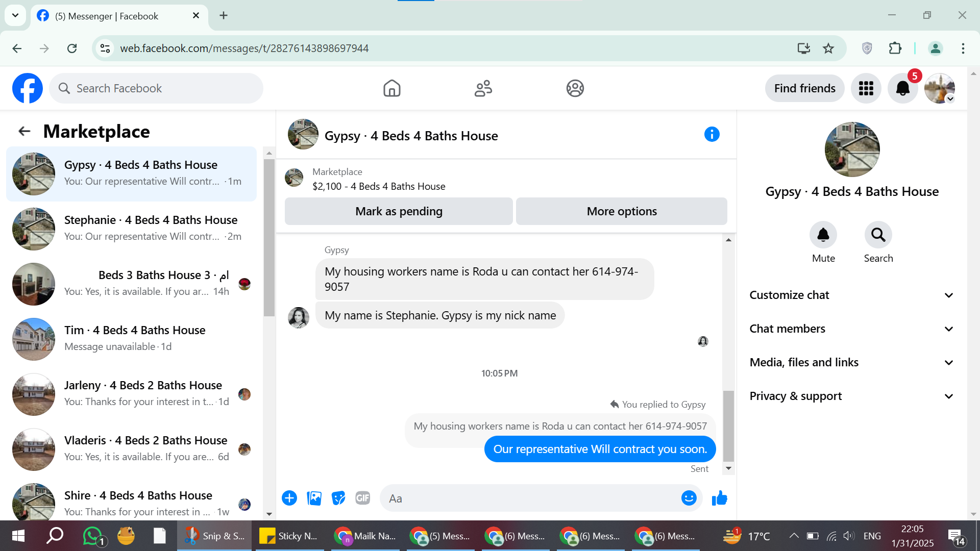
Task: Open the account profile picture menu
Action: coord(940,88)
